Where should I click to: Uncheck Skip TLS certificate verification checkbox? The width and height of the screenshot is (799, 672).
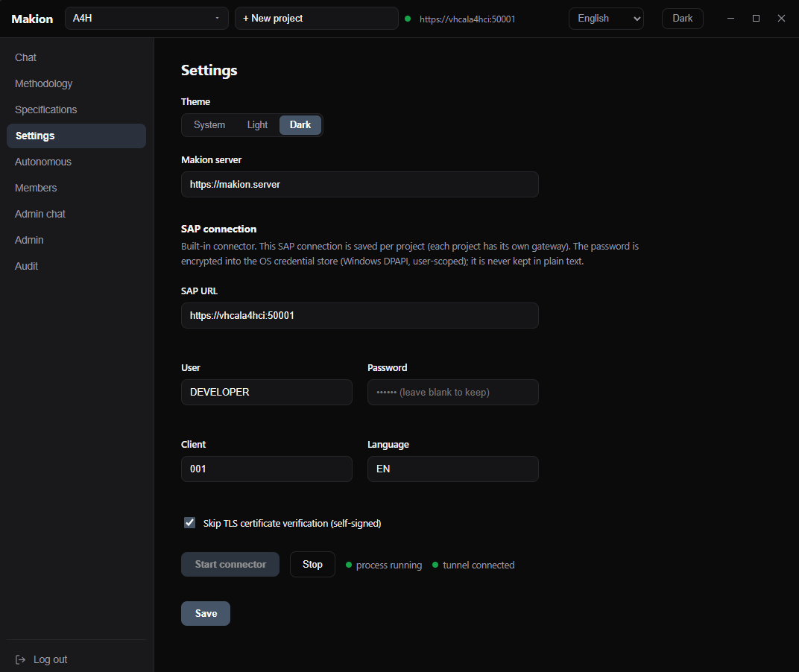pyautogui.click(x=189, y=523)
